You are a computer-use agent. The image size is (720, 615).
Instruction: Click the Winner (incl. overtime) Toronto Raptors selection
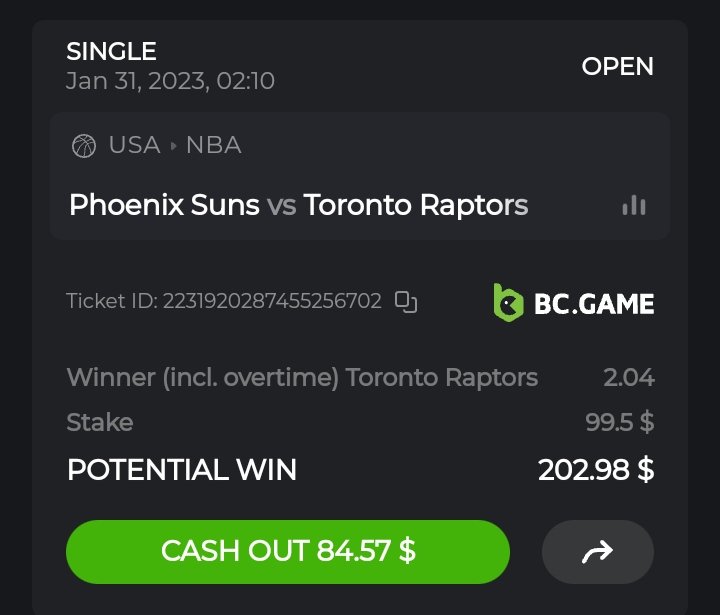click(302, 377)
